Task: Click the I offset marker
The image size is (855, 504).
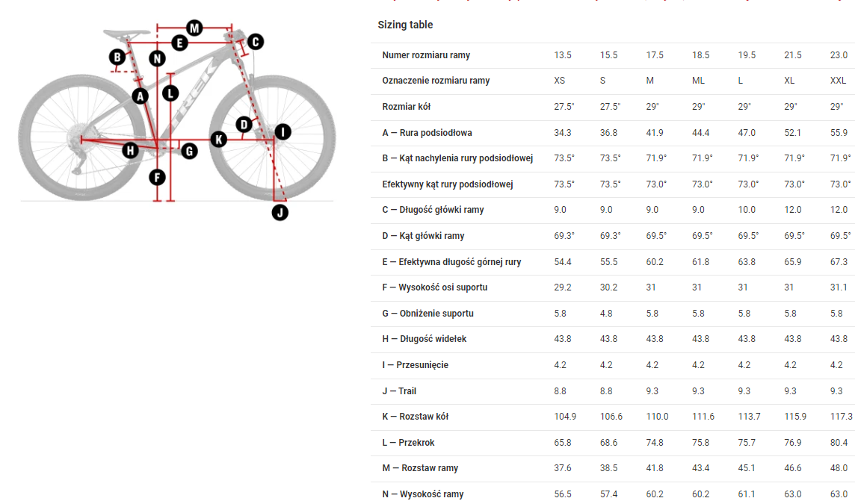Action: click(x=283, y=132)
